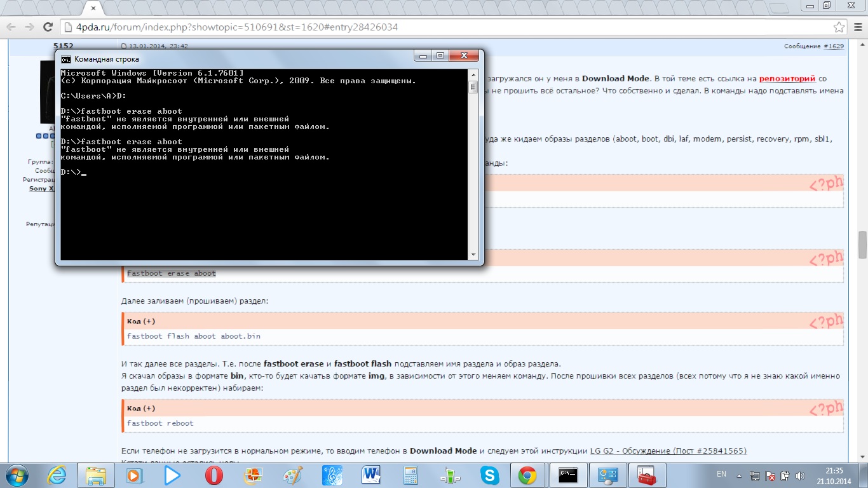Click the Chrome page scrollbar up arrow

[x=862, y=44]
